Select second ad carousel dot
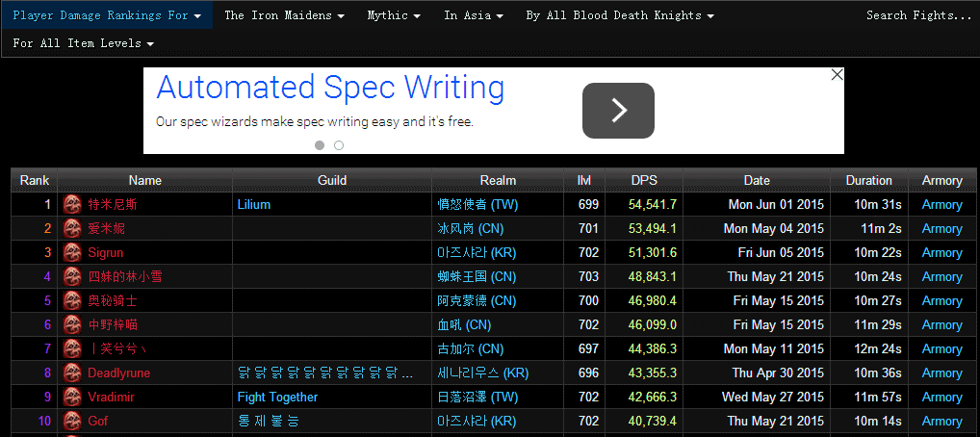 (x=339, y=145)
